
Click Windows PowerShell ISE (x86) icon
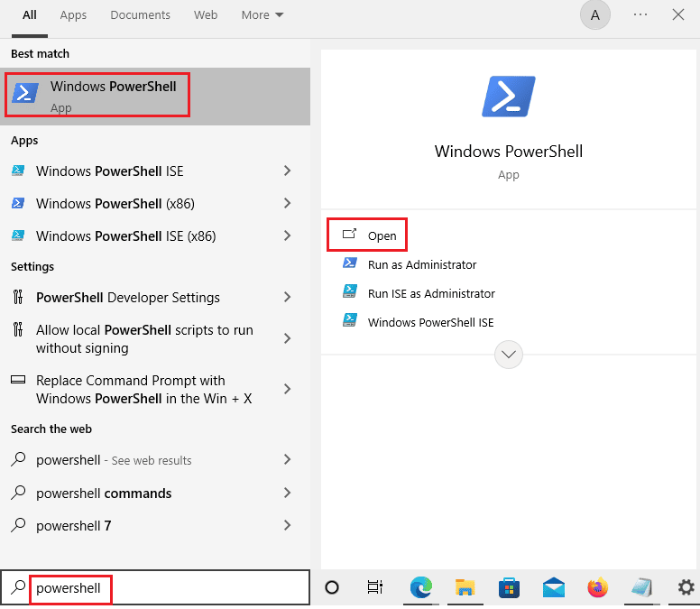click(x=18, y=235)
